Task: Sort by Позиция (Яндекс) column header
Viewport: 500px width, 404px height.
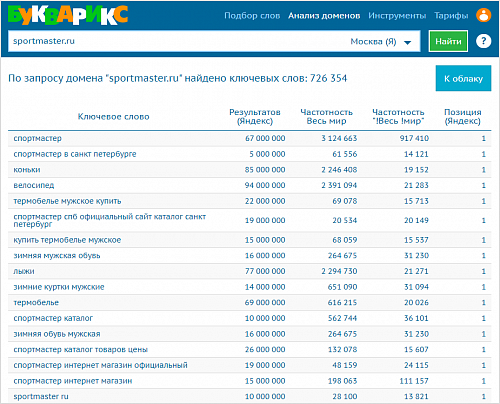Action: coord(463,117)
